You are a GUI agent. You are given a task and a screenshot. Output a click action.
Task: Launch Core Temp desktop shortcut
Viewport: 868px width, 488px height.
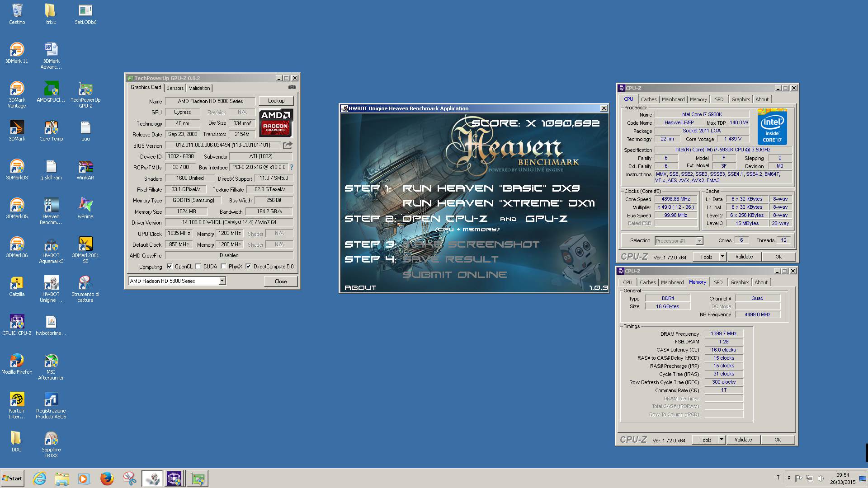click(51, 131)
